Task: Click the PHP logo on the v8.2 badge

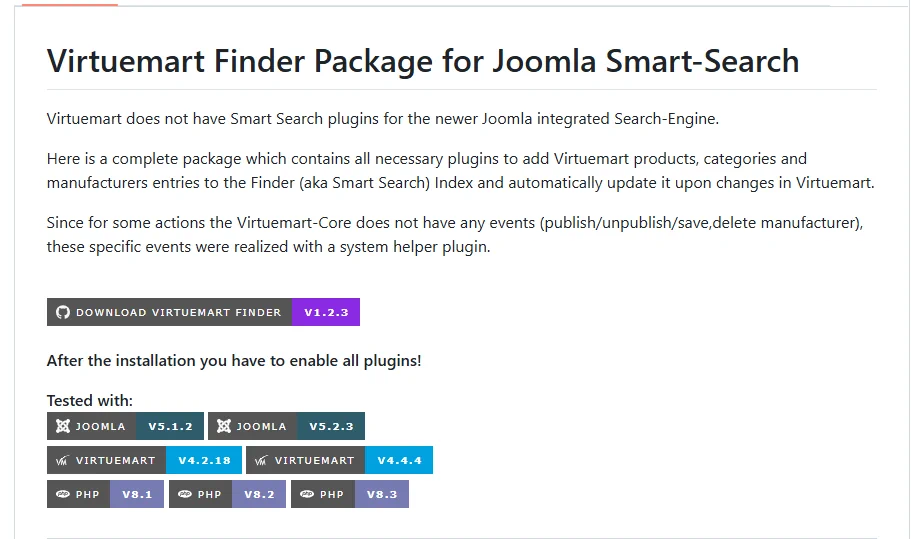Action: click(x=185, y=494)
